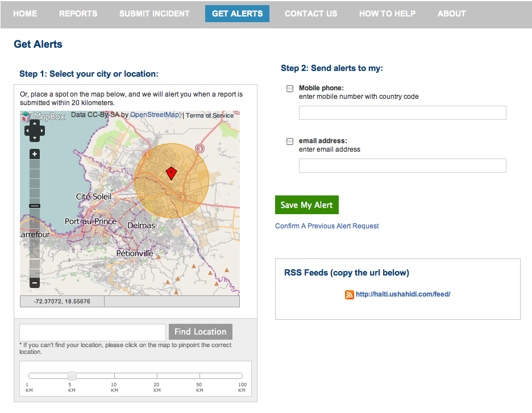
Task: Go to Submit Incident in the navigation bar
Action: [x=154, y=14]
